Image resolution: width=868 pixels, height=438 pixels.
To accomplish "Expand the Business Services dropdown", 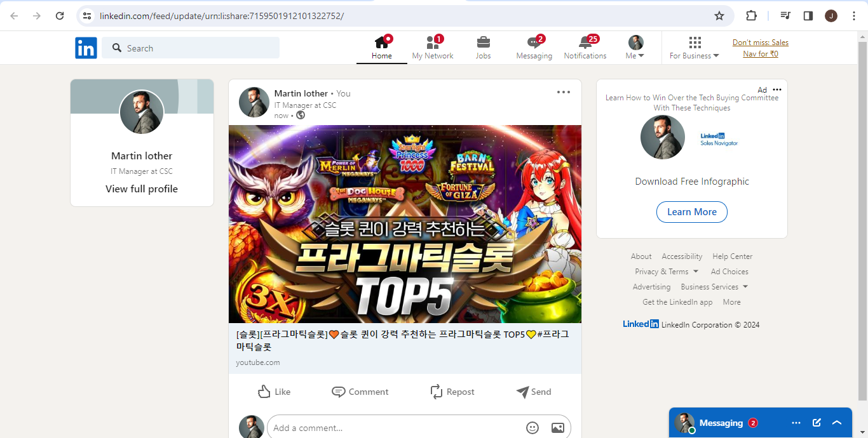I will (x=714, y=287).
